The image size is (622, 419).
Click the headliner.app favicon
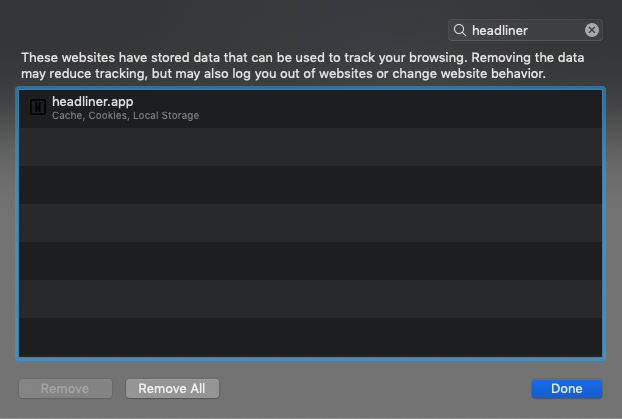coord(38,107)
